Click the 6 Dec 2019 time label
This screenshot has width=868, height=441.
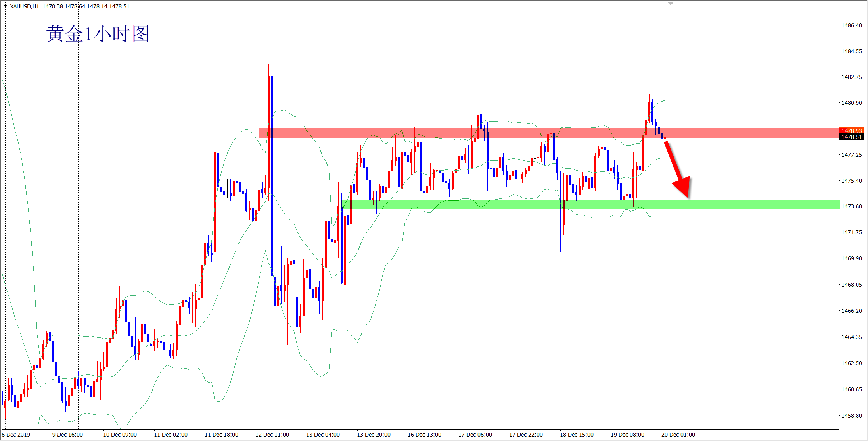point(16,435)
